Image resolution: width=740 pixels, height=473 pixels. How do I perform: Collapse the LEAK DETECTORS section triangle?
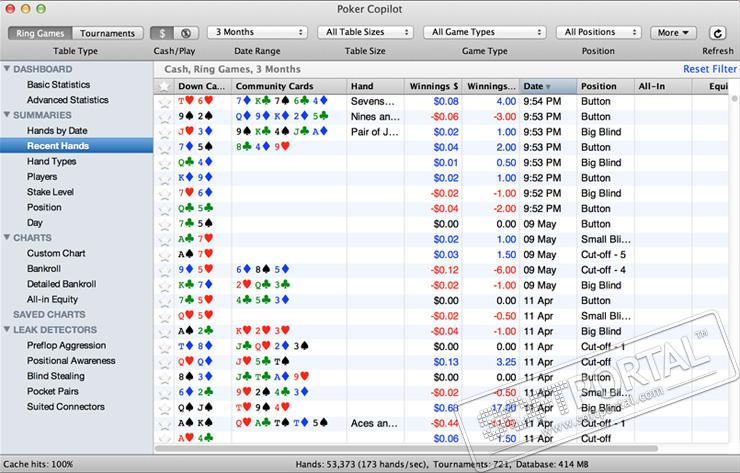(x=7, y=329)
